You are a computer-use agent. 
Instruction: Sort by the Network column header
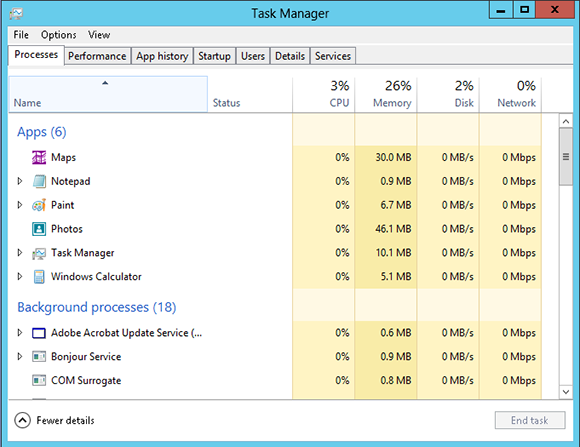coord(510,94)
